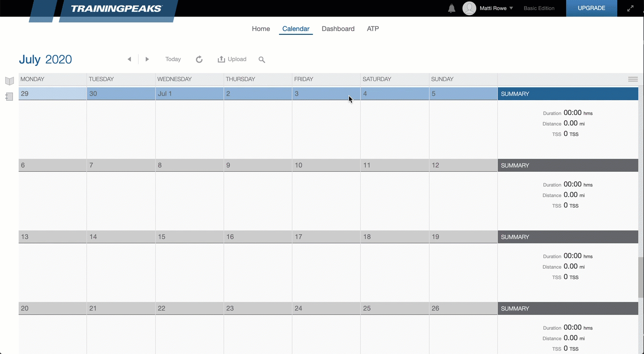
Task: Select day 2 header
Action: 258,94
